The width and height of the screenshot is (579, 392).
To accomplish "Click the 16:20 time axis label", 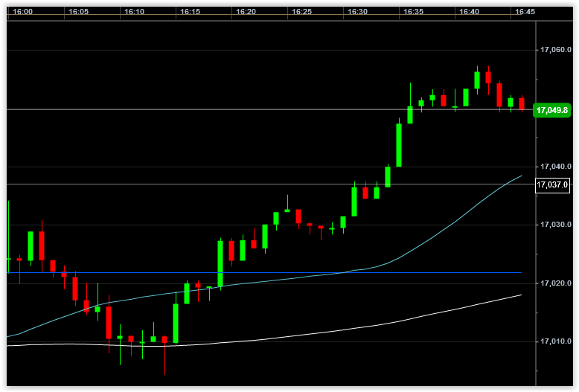I will coord(246,12).
